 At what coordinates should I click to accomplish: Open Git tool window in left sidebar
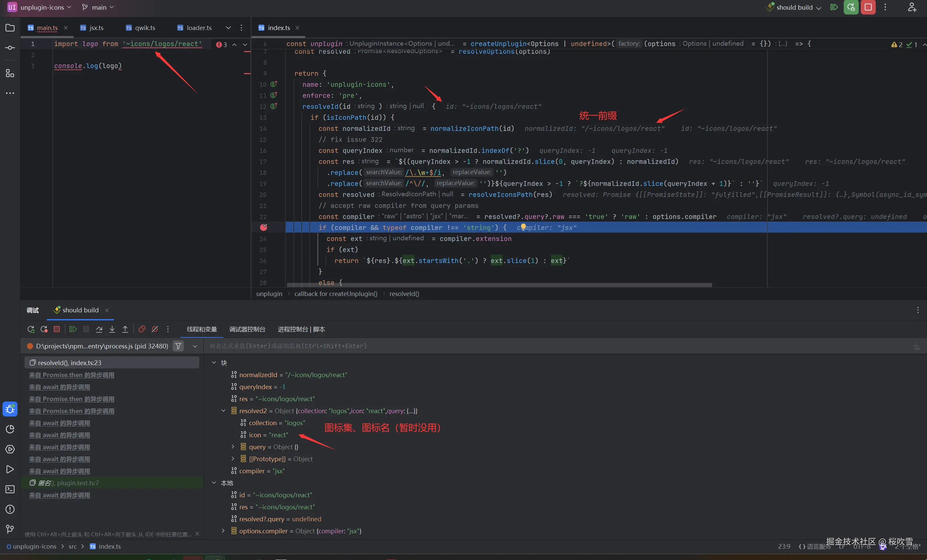click(10, 529)
